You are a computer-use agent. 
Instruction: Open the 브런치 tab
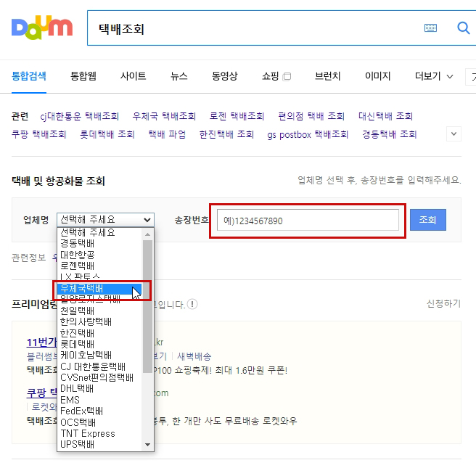click(x=327, y=76)
